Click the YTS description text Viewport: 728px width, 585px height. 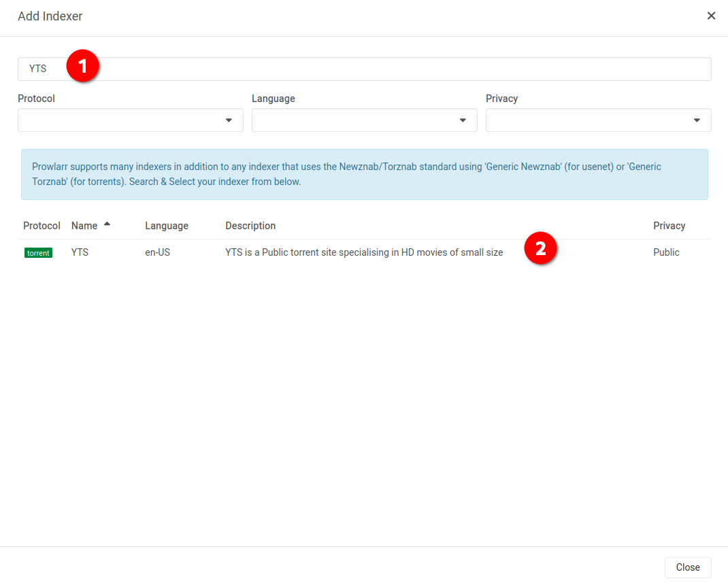pyautogui.click(x=364, y=252)
